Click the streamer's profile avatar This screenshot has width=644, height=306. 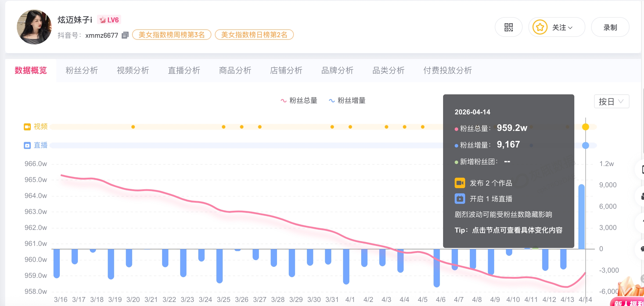(34, 27)
